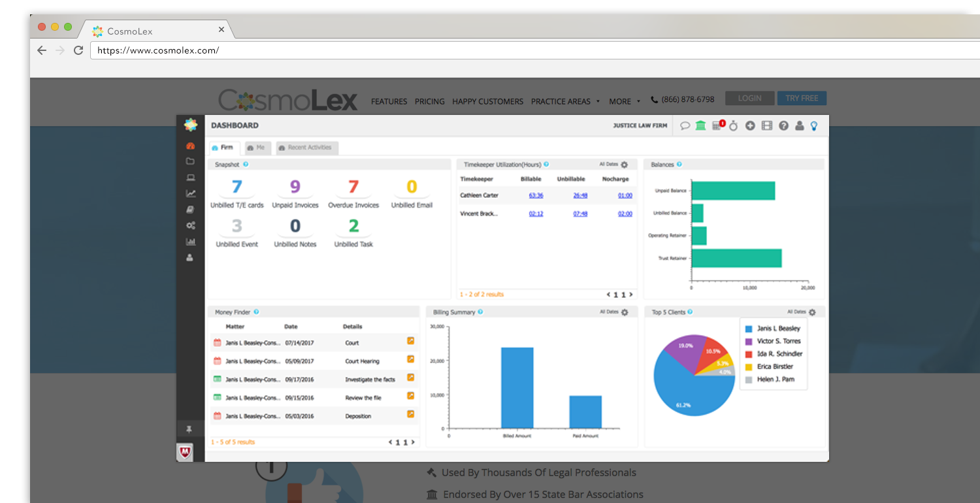Open the Recent Activities tab
Viewport: 980px width, 503px height.
click(306, 148)
